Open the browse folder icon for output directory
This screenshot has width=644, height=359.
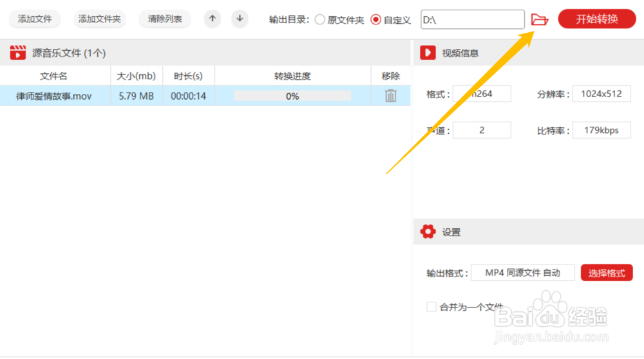click(539, 19)
